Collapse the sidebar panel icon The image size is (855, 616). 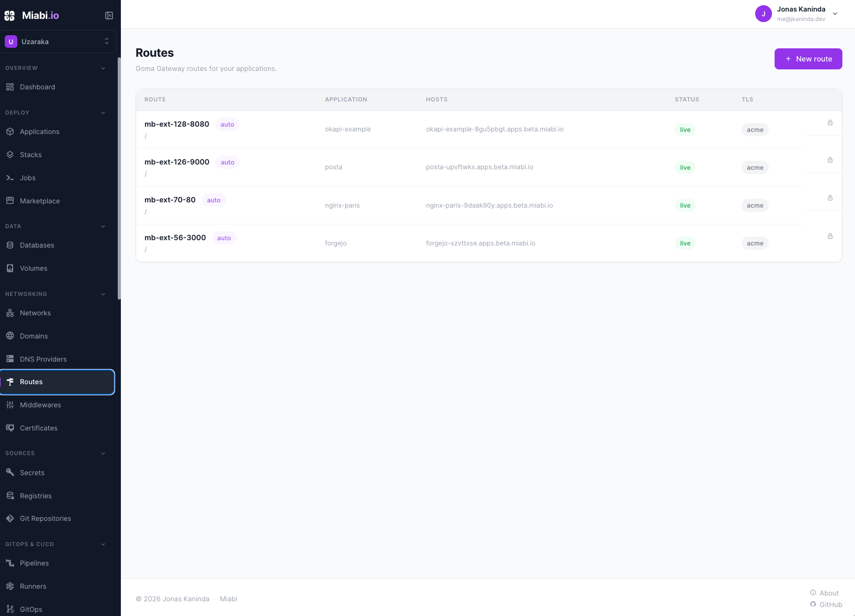[x=109, y=16]
